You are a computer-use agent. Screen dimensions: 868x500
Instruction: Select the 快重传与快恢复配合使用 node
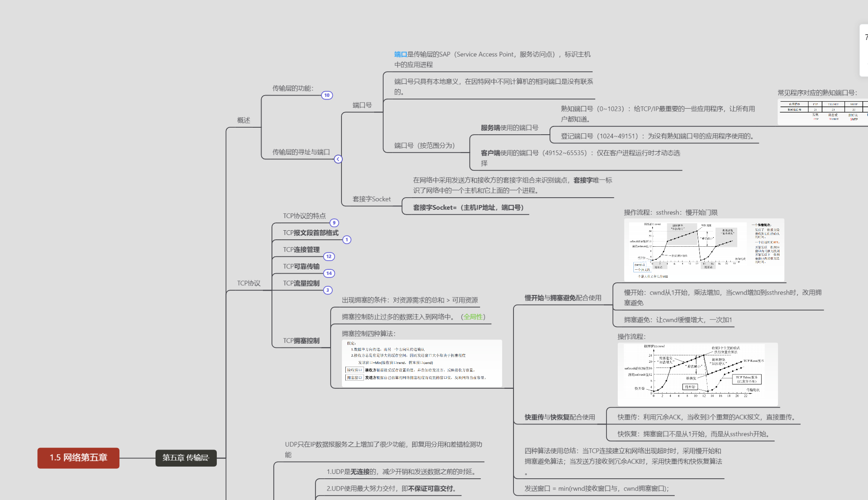coord(560,417)
